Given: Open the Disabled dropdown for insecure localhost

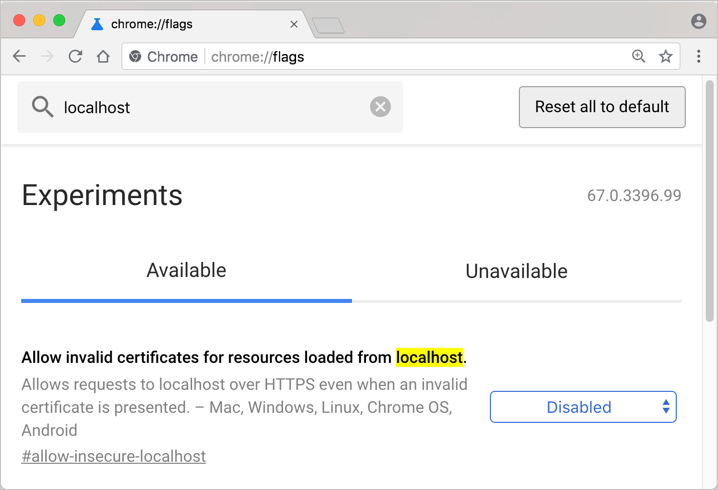Looking at the screenshot, I should tap(583, 407).
